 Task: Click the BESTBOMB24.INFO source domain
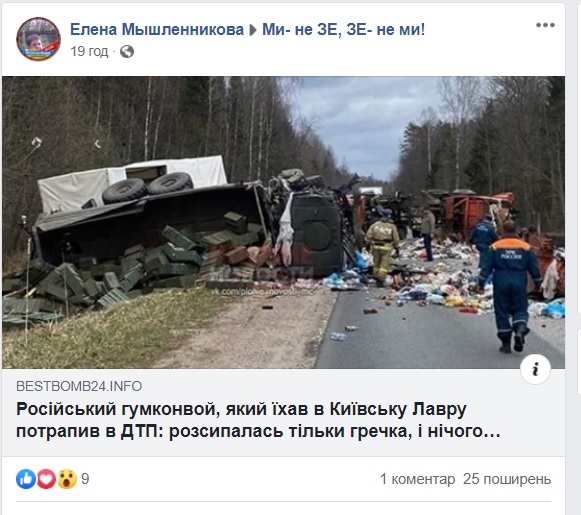tap(79, 386)
